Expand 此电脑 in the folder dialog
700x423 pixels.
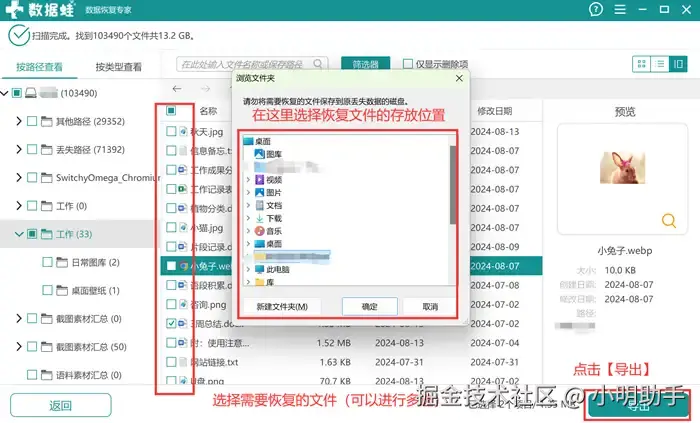248,270
